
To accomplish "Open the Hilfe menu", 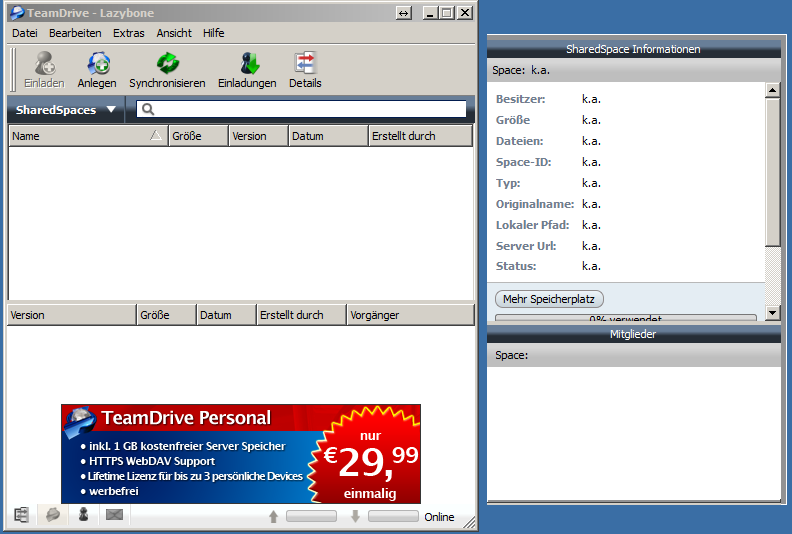I will tap(214, 33).
